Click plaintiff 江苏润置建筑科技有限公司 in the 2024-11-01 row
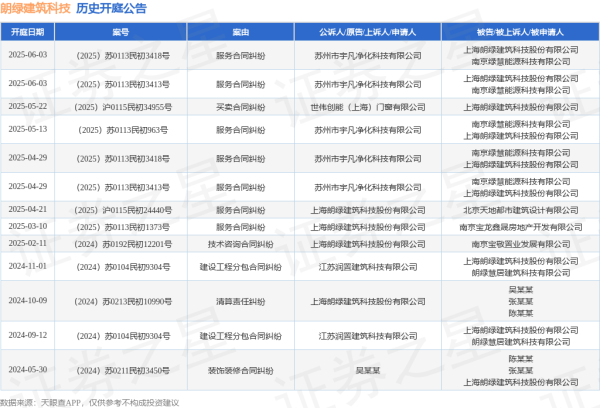Image resolution: width=600 pixels, height=408 pixels. 368,267
